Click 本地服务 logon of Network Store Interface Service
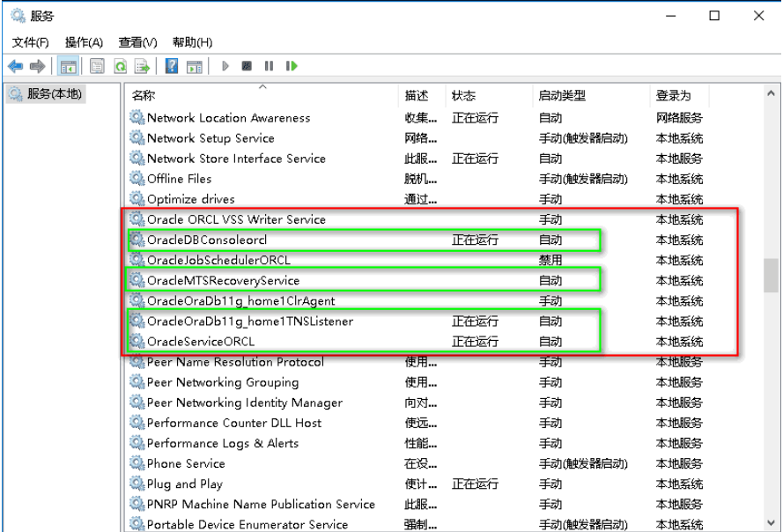This screenshot has height=532, width=783. pyautogui.click(x=679, y=159)
